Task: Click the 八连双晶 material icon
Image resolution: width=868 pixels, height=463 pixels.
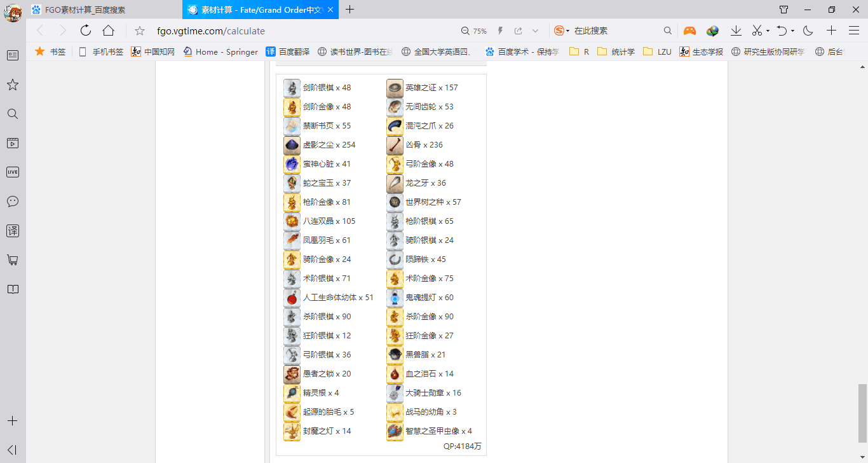Action: tap(292, 221)
